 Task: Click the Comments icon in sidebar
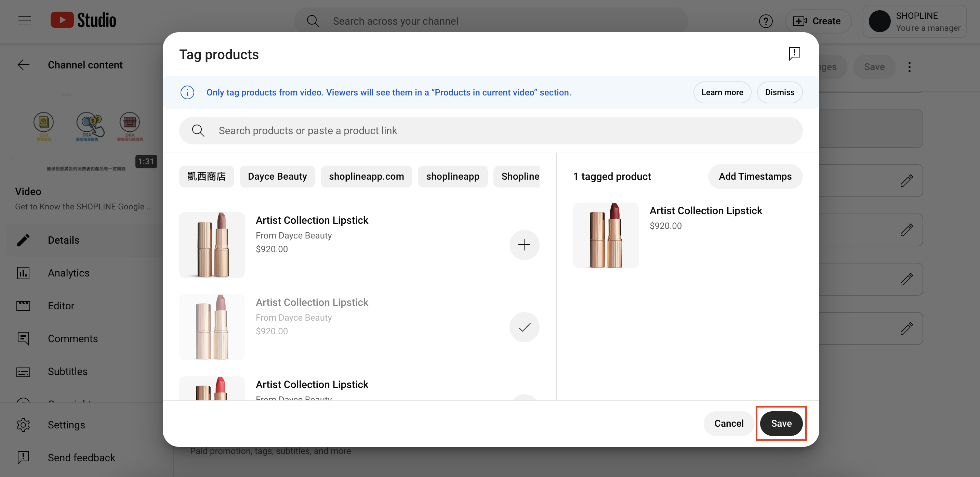pyautogui.click(x=23, y=338)
